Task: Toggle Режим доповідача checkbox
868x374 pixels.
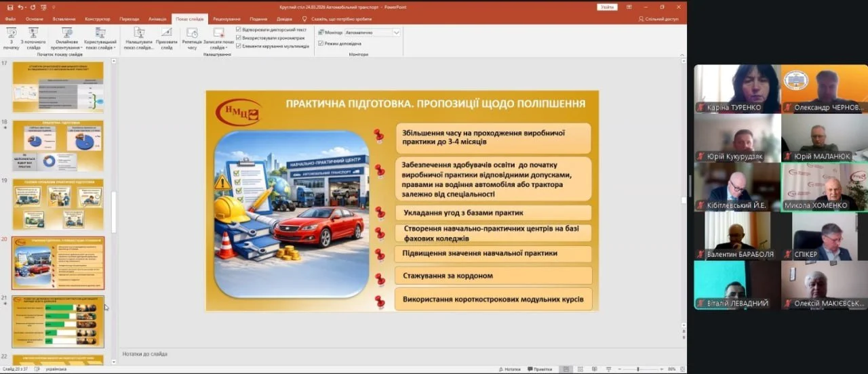Action: pos(321,43)
